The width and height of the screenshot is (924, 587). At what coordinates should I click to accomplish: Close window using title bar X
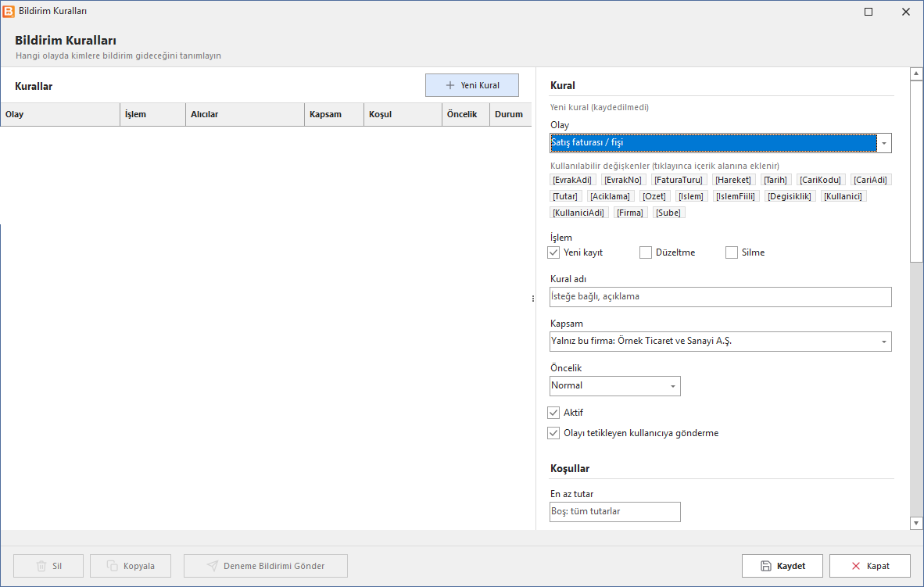(906, 12)
